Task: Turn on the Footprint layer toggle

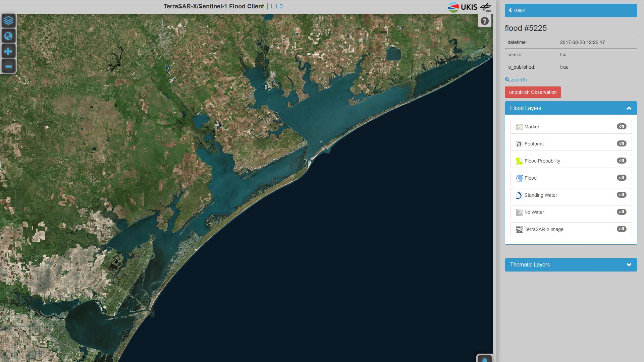Action: [621, 143]
